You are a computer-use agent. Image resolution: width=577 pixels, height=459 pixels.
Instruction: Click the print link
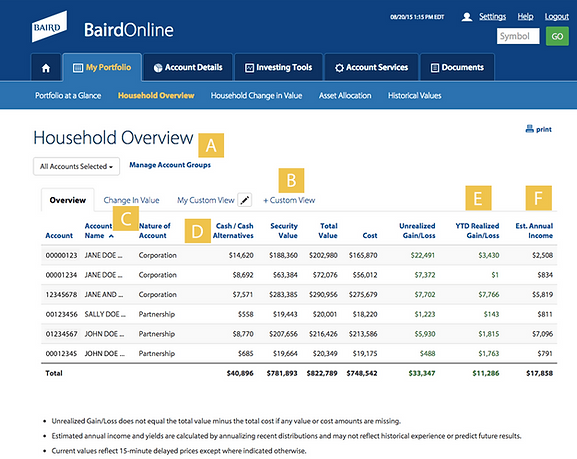pos(544,130)
